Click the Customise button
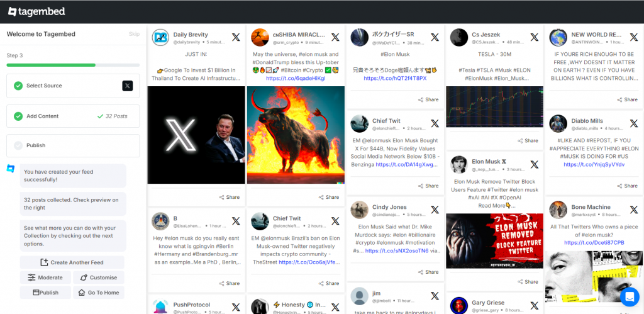This screenshot has height=314, width=644. (99, 278)
